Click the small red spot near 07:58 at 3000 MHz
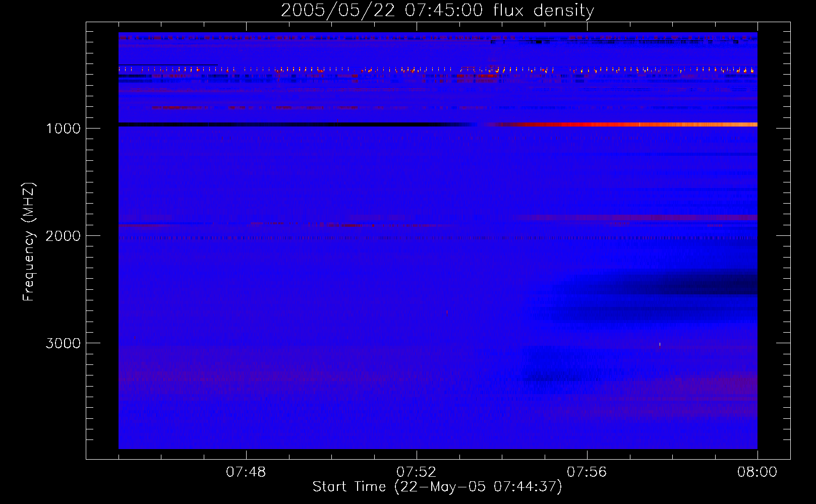 [x=660, y=345]
